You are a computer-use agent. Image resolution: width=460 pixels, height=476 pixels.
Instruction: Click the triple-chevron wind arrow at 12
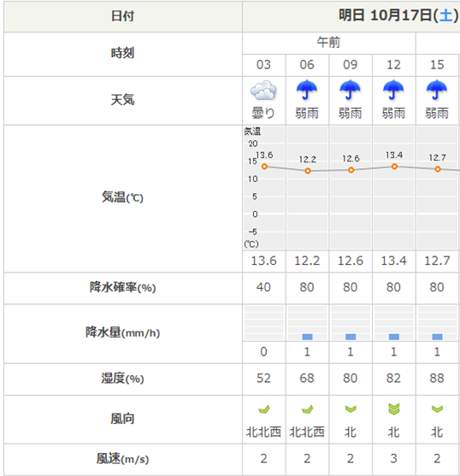tap(394, 408)
